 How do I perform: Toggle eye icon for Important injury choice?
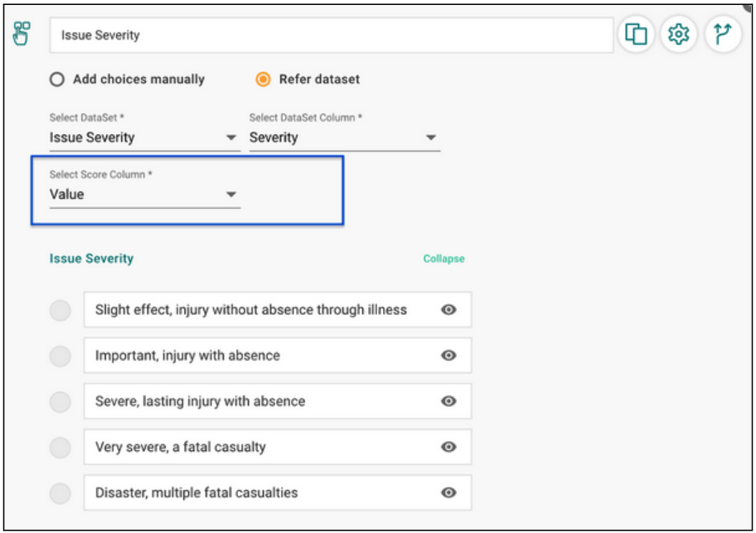[x=448, y=355]
